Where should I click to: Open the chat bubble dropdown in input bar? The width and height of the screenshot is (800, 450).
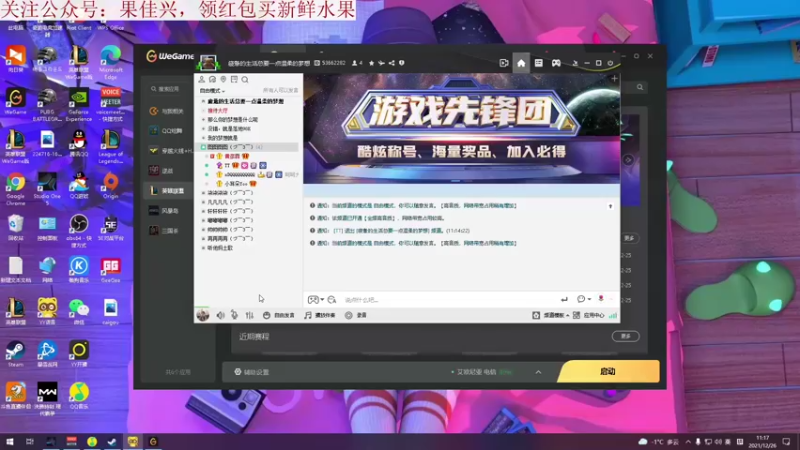584,299
